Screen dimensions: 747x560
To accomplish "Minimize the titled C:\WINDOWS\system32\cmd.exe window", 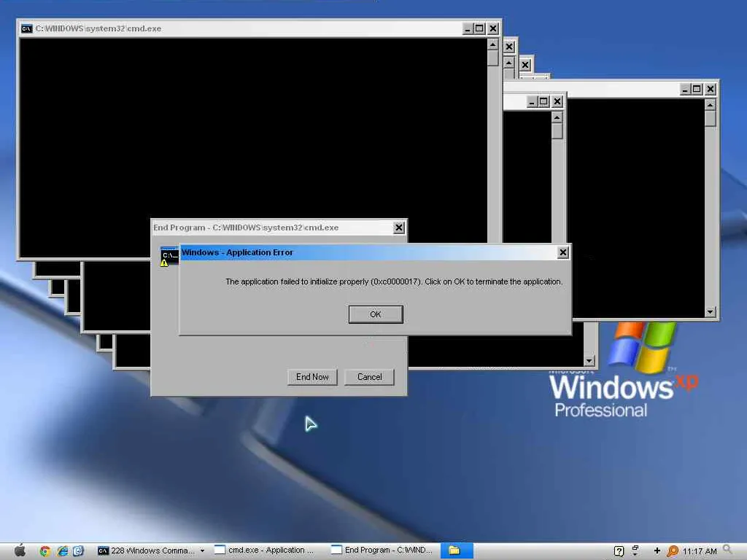I will 468,29.
